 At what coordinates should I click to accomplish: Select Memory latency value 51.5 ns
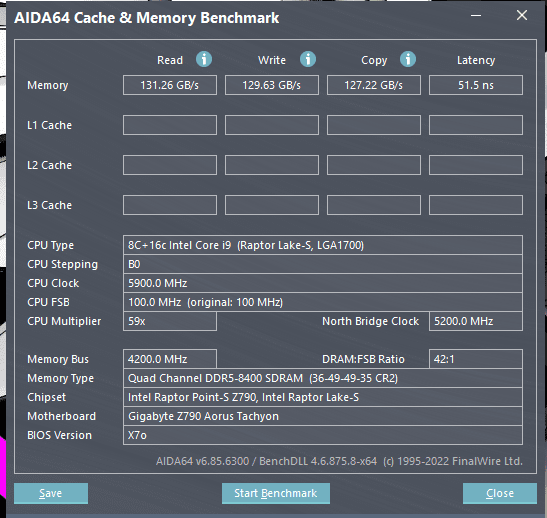click(x=476, y=85)
